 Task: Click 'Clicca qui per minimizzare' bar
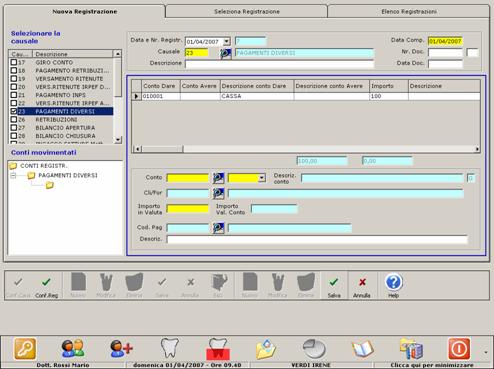click(432, 365)
